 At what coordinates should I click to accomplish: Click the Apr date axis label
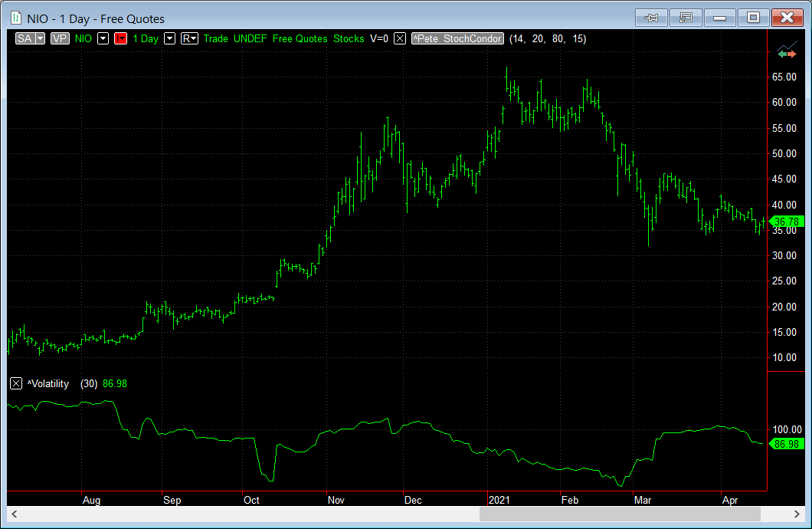tap(730, 500)
